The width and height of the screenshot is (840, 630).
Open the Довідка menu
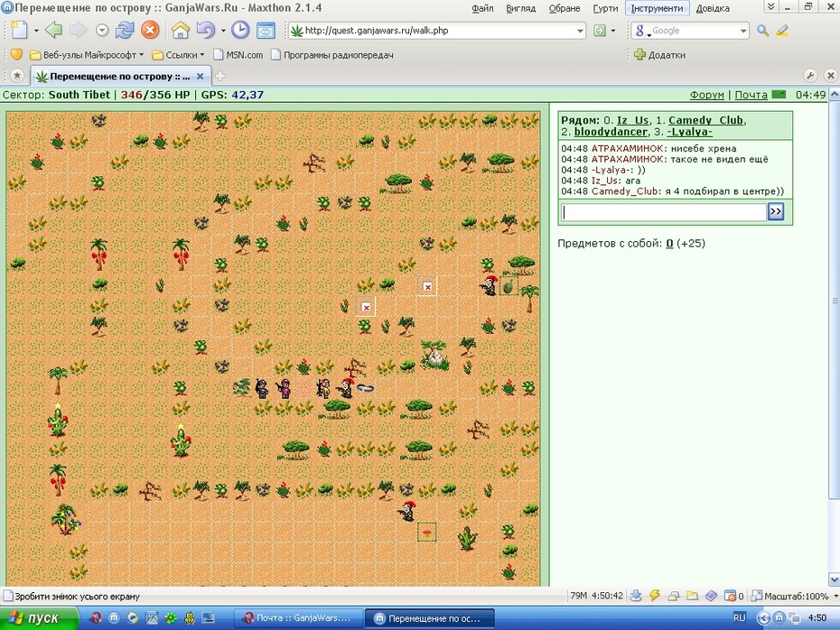coord(713,8)
